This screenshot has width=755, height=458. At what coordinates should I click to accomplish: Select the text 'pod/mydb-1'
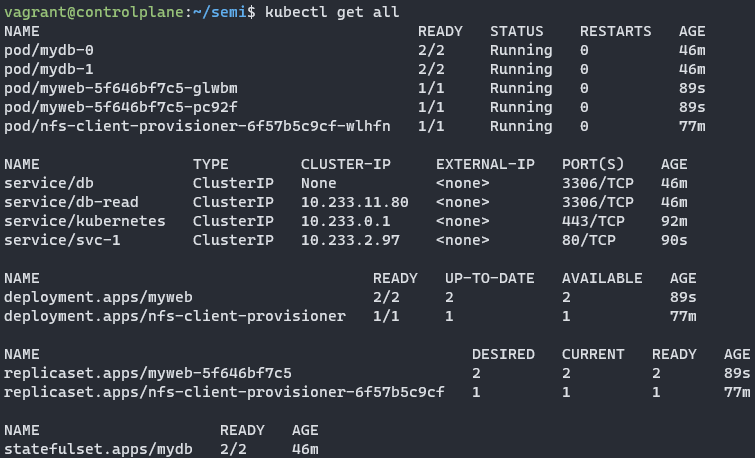(49, 69)
